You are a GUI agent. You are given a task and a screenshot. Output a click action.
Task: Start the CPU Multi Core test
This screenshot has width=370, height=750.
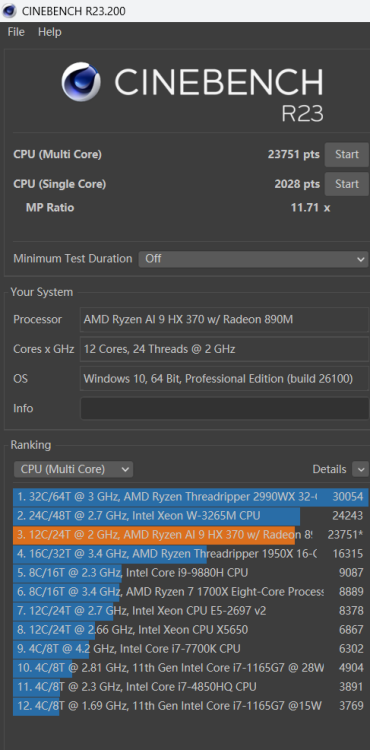347,154
